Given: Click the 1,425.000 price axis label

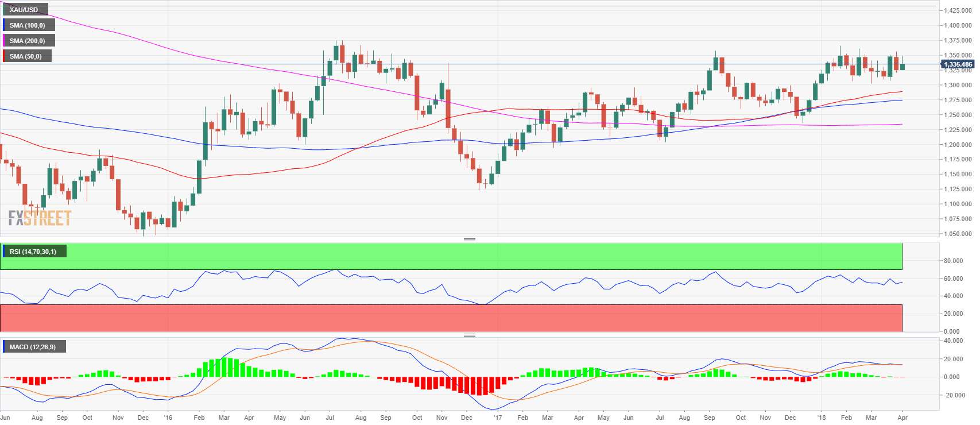Looking at the screenshot, I should [958, 10].
